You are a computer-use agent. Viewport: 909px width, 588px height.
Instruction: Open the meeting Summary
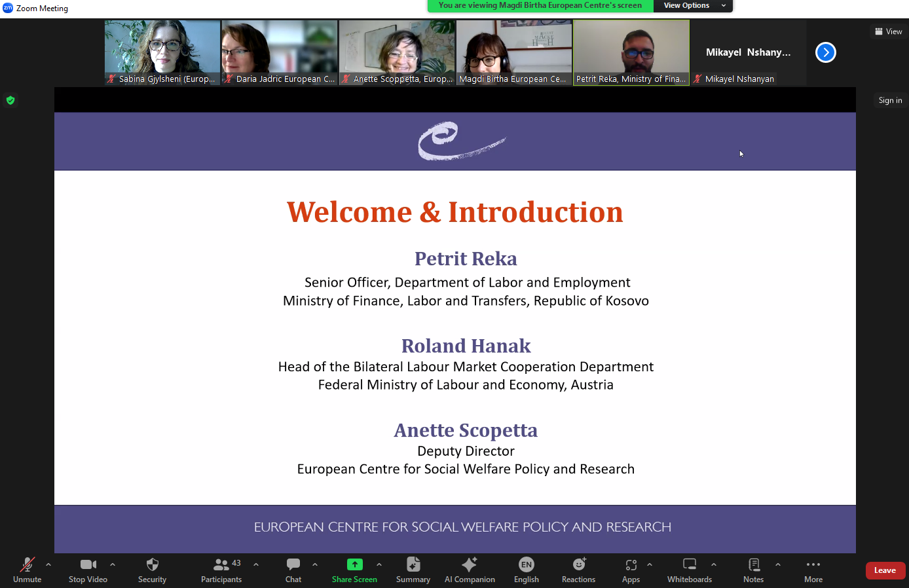click(413, 569)
